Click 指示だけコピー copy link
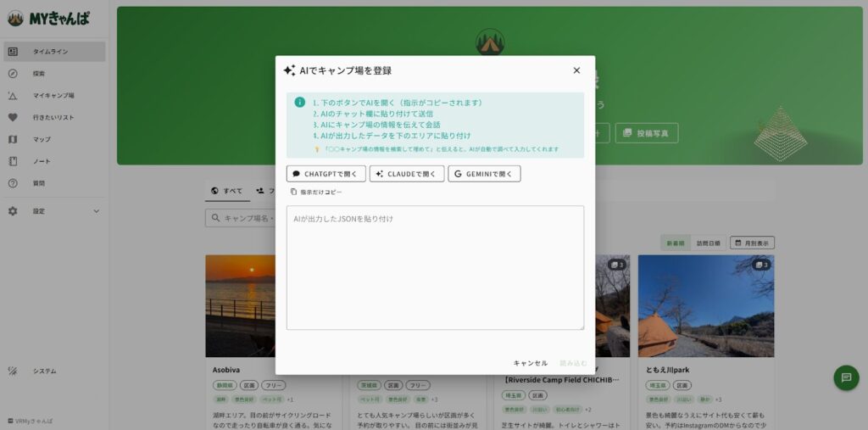 pyautogui.click(x=316, y=193)
